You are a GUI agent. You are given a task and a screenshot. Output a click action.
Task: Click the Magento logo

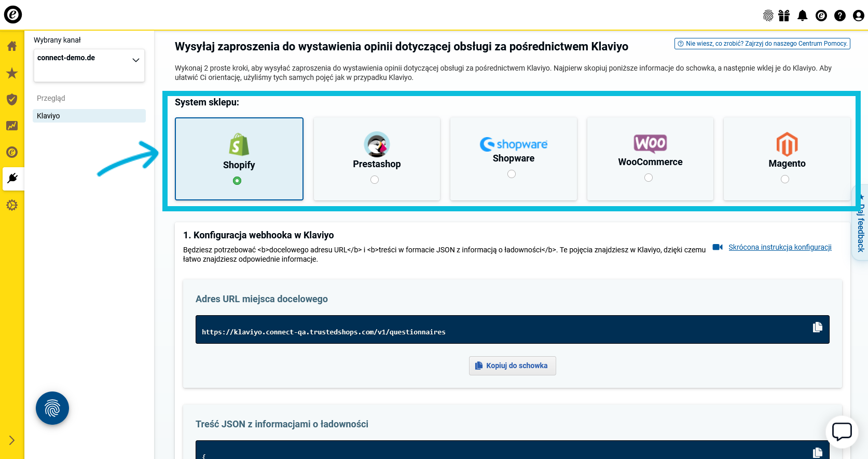tap(787, 144)
